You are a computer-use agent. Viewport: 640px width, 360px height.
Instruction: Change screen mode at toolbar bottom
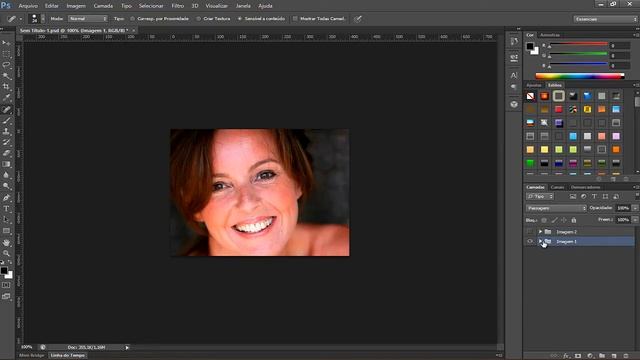tap(6, 296)
